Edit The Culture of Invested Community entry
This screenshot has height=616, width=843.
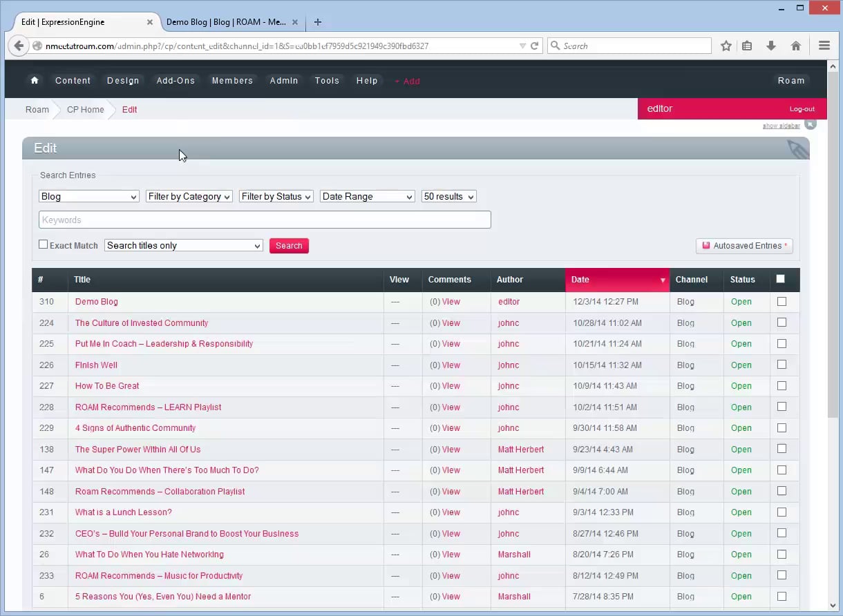coord(142,323)
